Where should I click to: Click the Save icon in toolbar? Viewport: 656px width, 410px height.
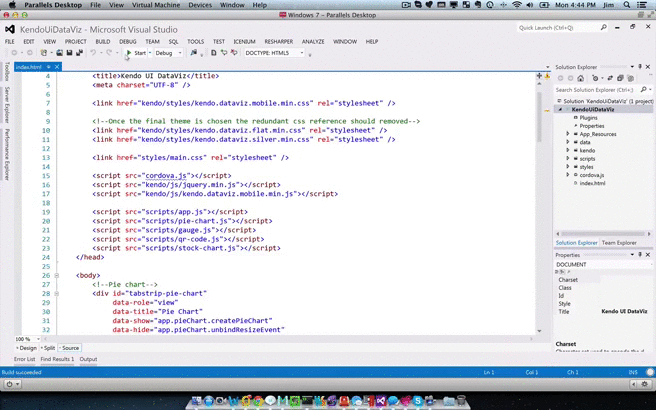click(69, 53)
